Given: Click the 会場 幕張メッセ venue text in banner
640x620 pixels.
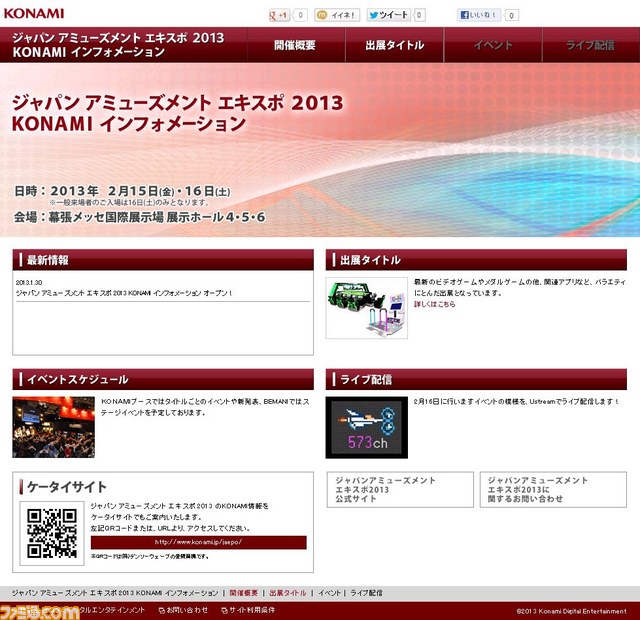Looking at the screenshot, I should (x=140, y=217).
